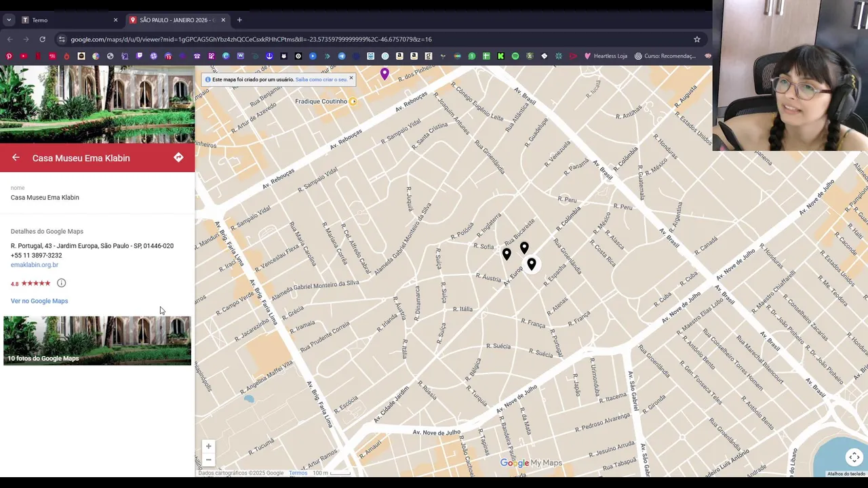Return to the map legend with back arrow

tap(16, 158)
